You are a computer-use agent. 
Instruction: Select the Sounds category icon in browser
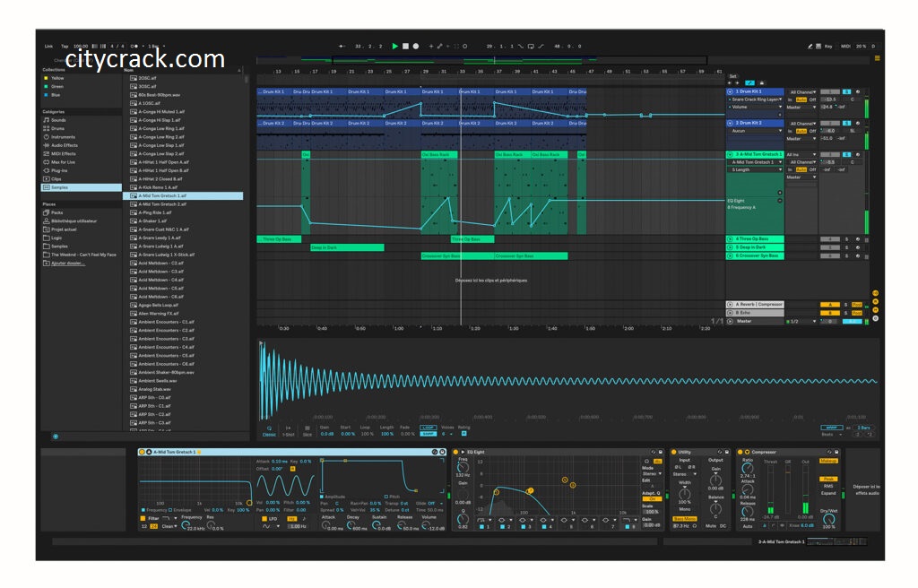(x=47, y=119)
